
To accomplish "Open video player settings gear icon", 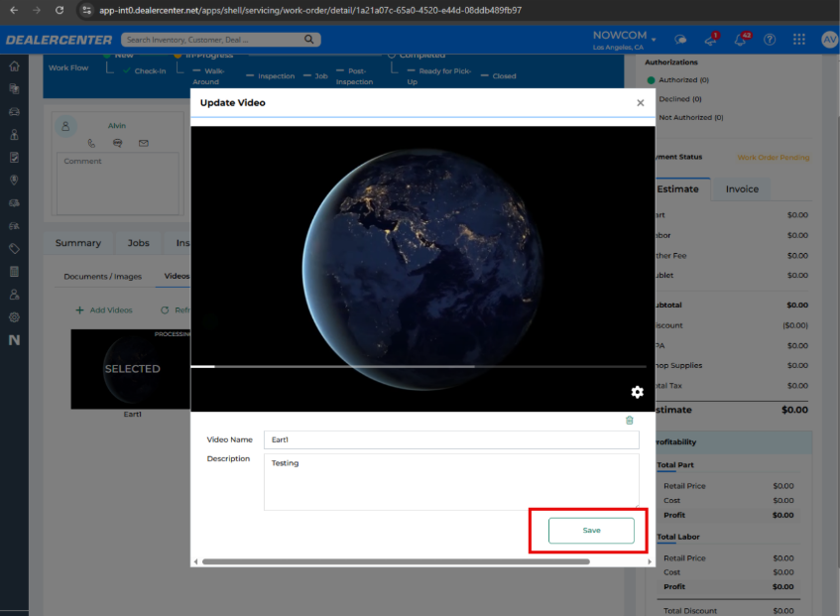I will 637,392.
